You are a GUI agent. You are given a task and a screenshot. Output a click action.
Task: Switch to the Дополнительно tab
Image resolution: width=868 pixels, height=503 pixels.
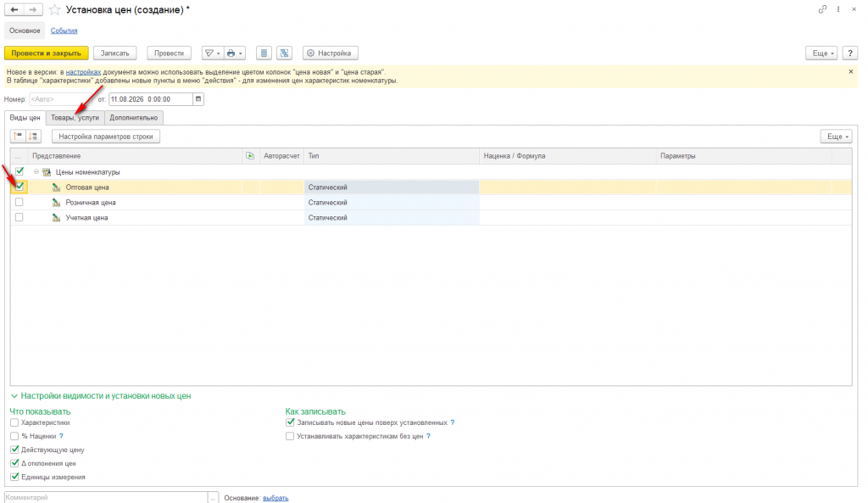pos(133,117)
